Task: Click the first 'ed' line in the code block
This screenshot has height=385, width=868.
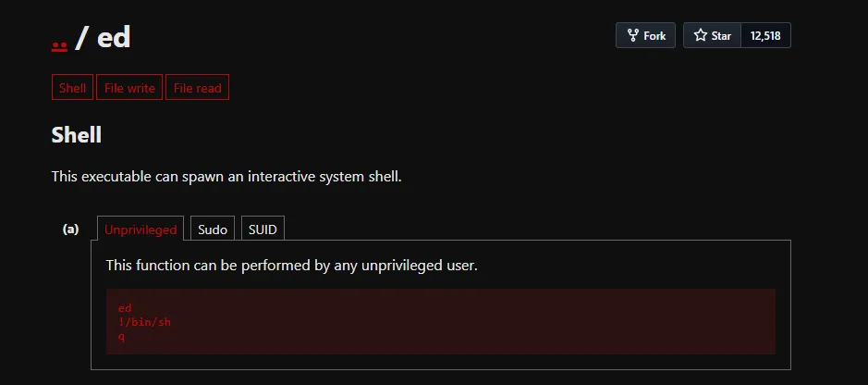Action: click(x=125, y=307)
